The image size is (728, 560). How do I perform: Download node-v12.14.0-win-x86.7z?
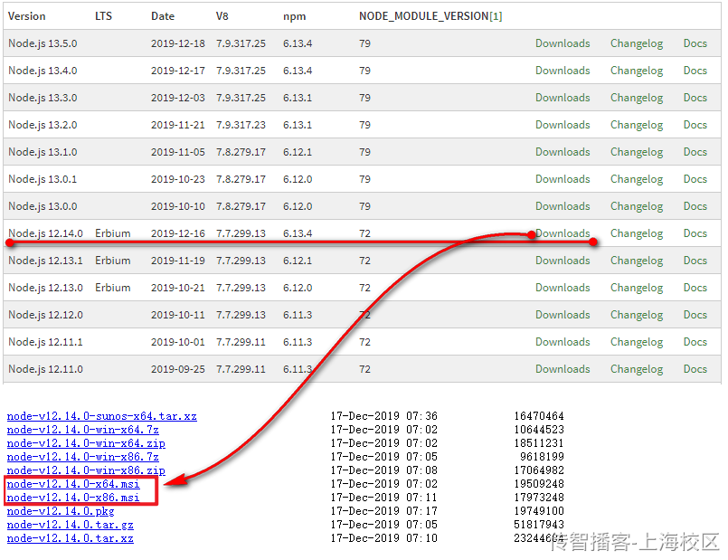pyautogui.click(x=82, y=457)
